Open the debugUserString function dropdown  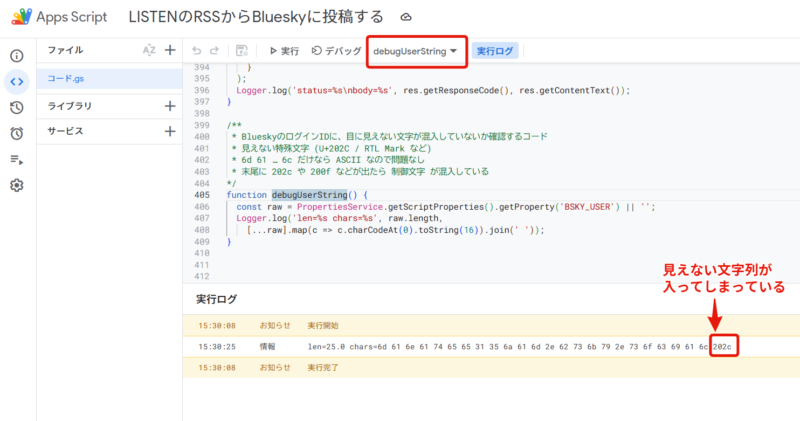[415, 50]
